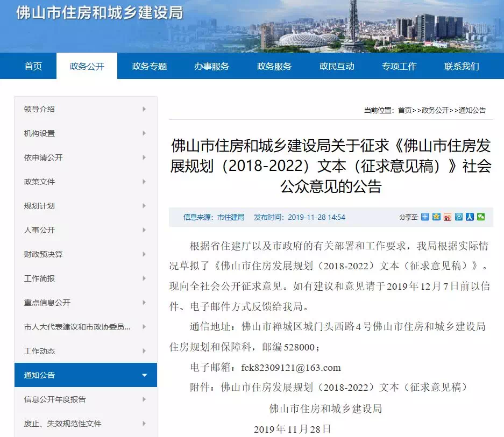The width and height of the screenshot is (504, 437).
Task: Expand the 依申请公开 sidebar arrow
Action: click(144, 157)
